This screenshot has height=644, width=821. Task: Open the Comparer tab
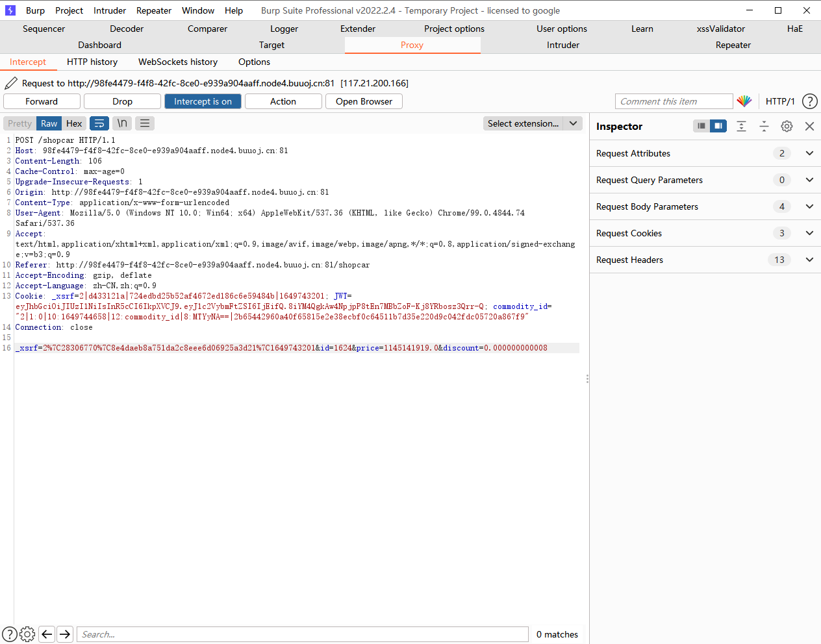(207, 29)
